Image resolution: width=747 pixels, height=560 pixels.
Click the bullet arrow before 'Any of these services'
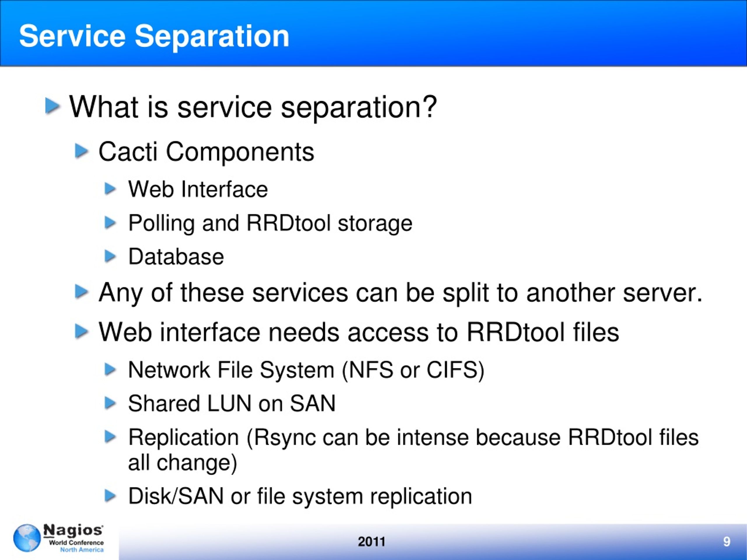tap(81, 292)
